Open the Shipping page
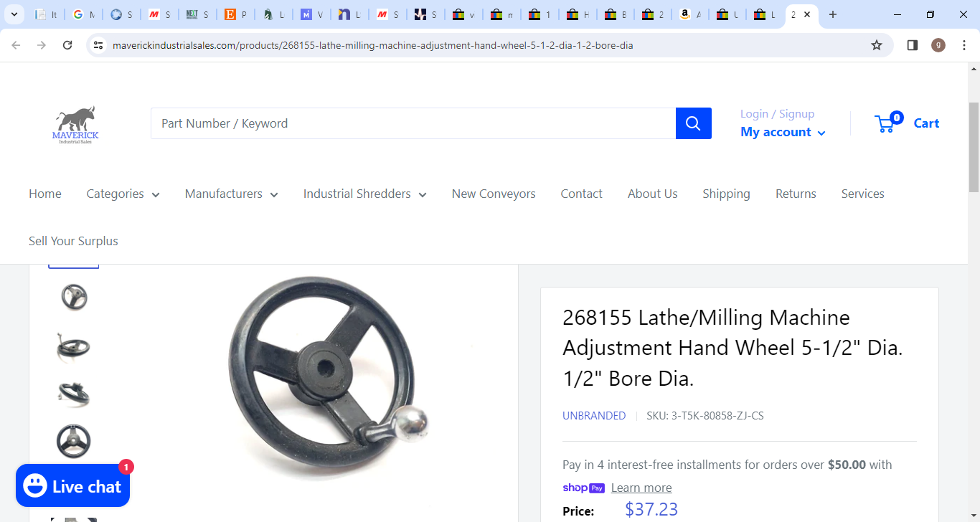Viewport: 980px width, 522px height. pos(726,194)
